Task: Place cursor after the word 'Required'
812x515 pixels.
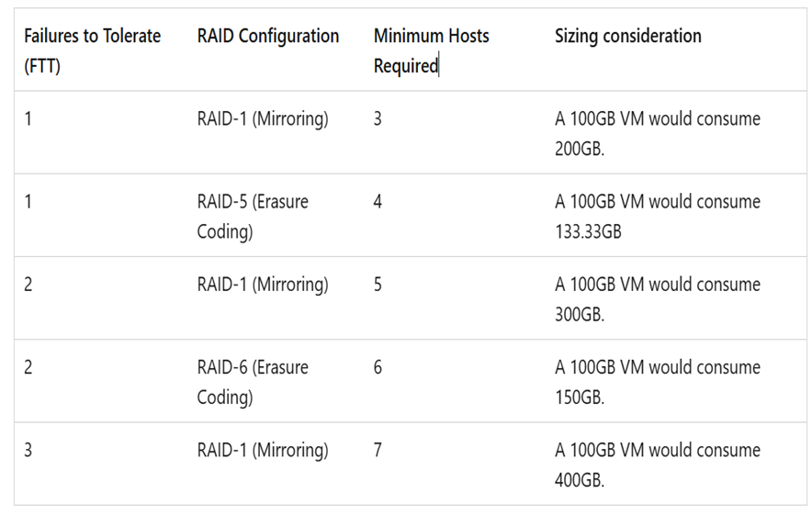Action: [x=439, y=66]
